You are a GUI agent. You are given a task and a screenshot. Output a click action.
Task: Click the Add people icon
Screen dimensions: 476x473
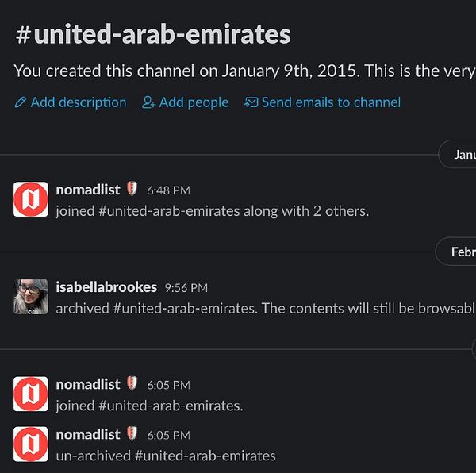point(148,102)
